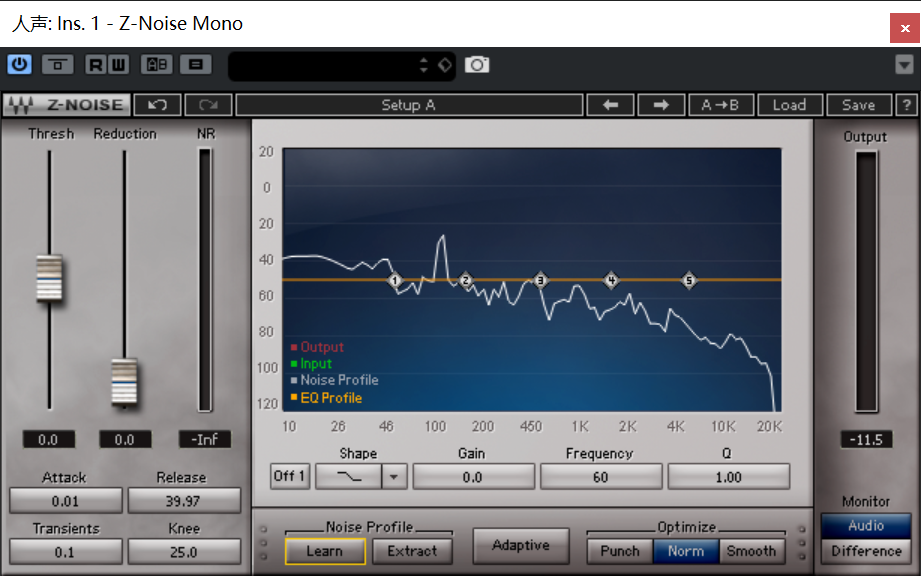This screenshot has width=921, height=576.
Task: Take a plugin snapshot with the camera icon
Action: (x=476, y=65)
